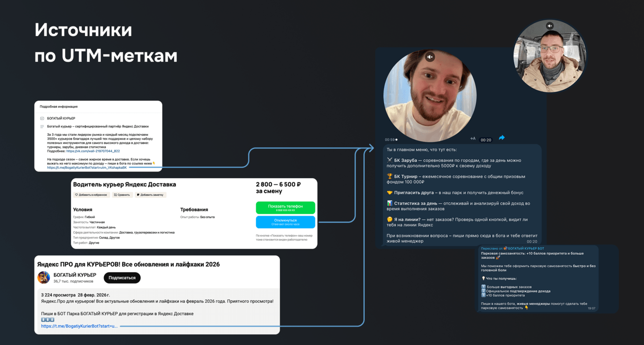Click the green Показать телефон button
The width and height of the screenshot is (644, 345).
(x=285, y=208)
